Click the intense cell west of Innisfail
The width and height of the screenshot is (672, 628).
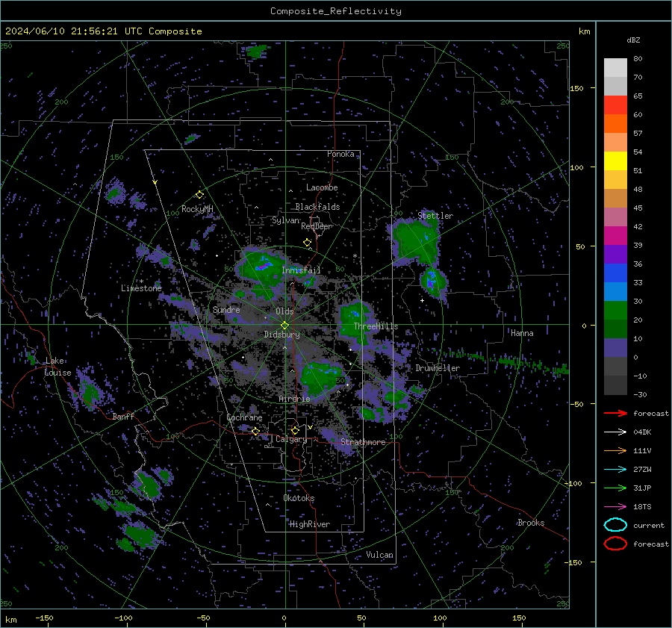pyautogui.click(x=263, y=266)
